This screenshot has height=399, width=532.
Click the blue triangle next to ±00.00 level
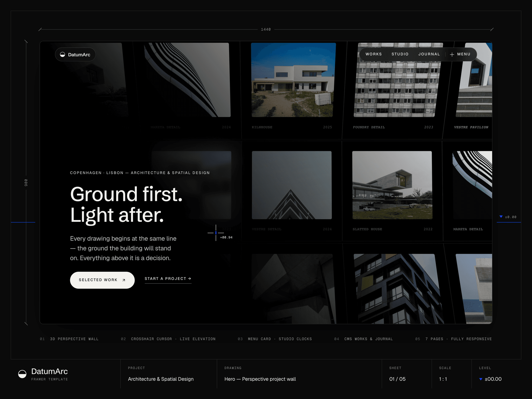pos(481,379)
